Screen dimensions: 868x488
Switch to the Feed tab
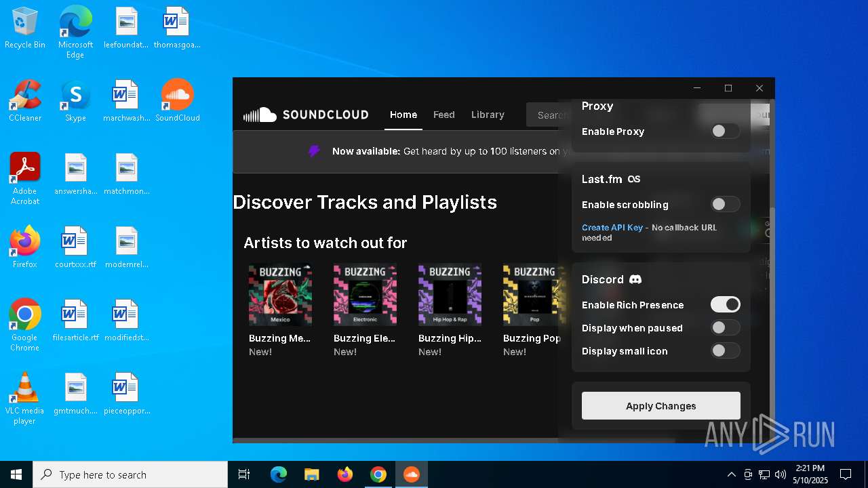click(x=444, y=115)
